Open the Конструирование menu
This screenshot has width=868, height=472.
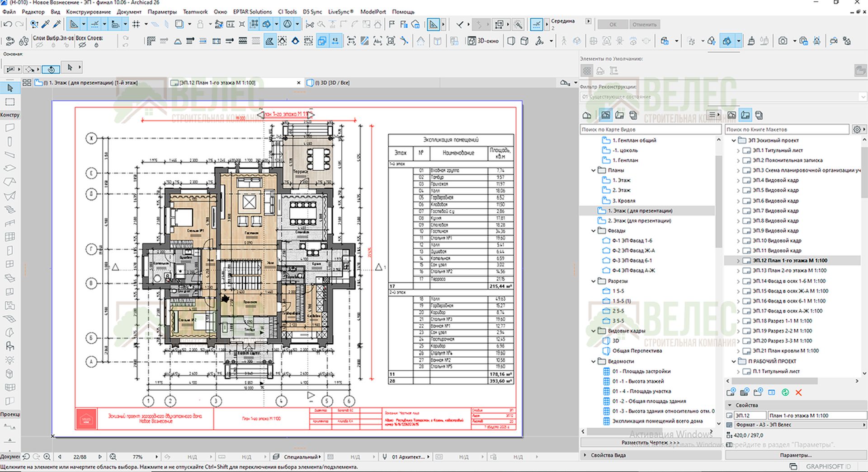pyautogui.click(x=88, y=12)
